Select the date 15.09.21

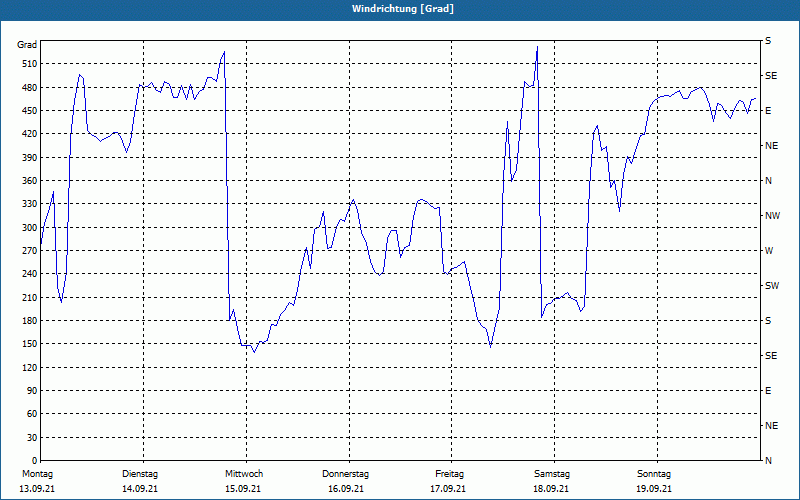click(x=243, y=489)
